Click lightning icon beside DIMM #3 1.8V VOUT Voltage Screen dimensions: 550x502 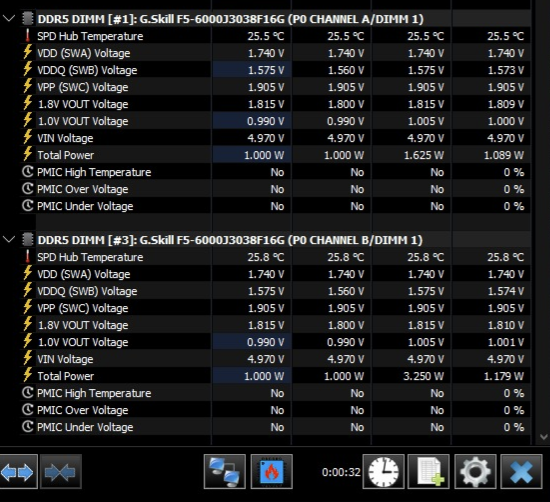28,324
